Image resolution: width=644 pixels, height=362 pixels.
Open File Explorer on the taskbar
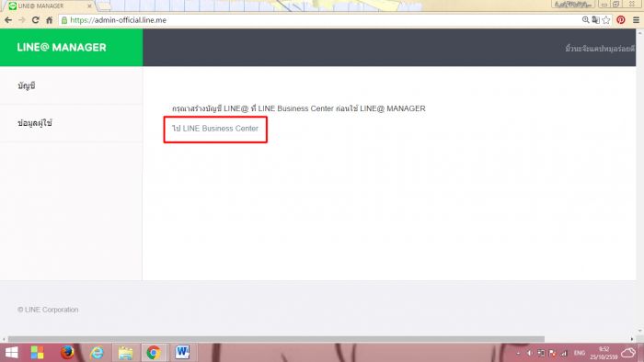125,353
